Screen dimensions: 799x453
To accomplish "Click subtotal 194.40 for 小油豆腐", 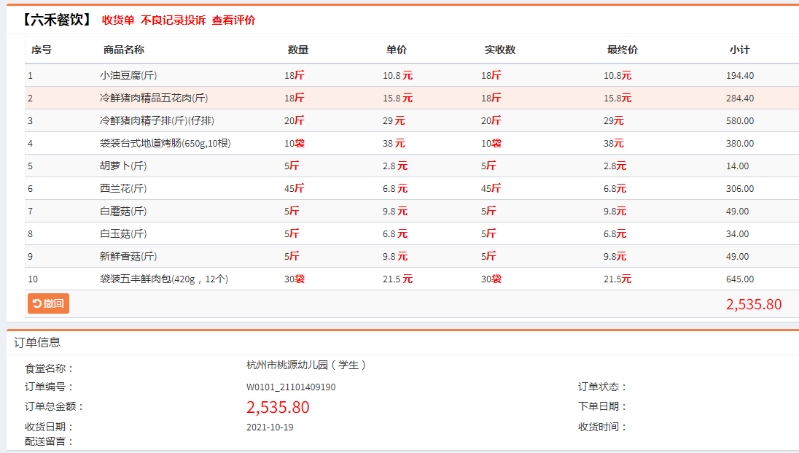I will [740, 75].
